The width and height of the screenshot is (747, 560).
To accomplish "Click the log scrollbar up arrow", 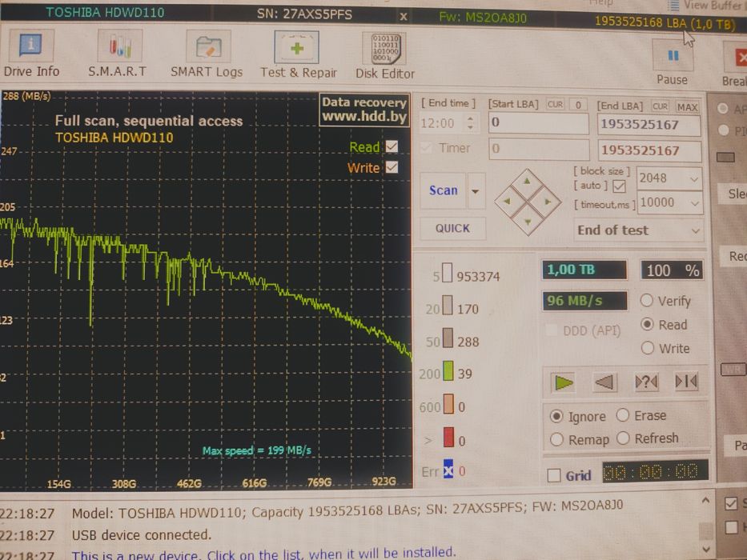I will 705,500.
